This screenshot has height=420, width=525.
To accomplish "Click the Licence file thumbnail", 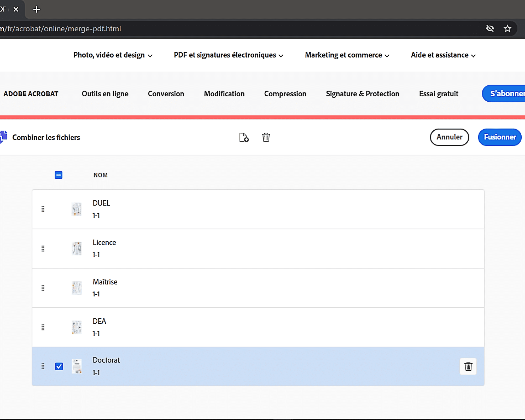I will tap(77, 249).
